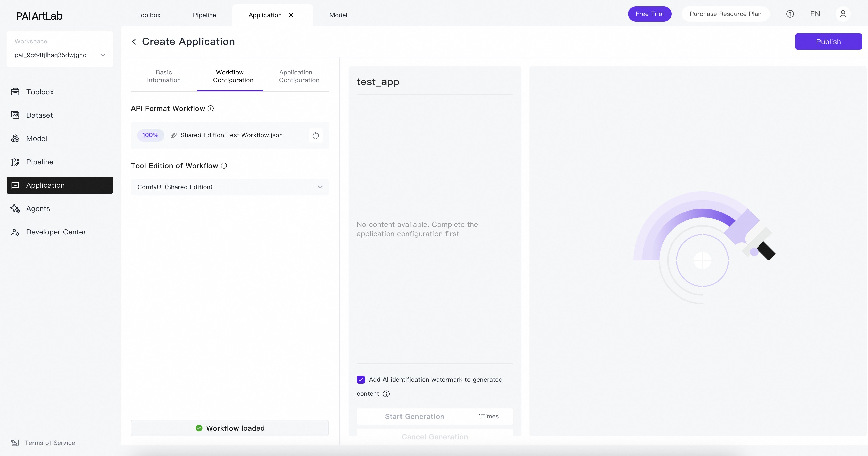Close the Application top tab
The image size is (868, 456).
tap(291, 15)
